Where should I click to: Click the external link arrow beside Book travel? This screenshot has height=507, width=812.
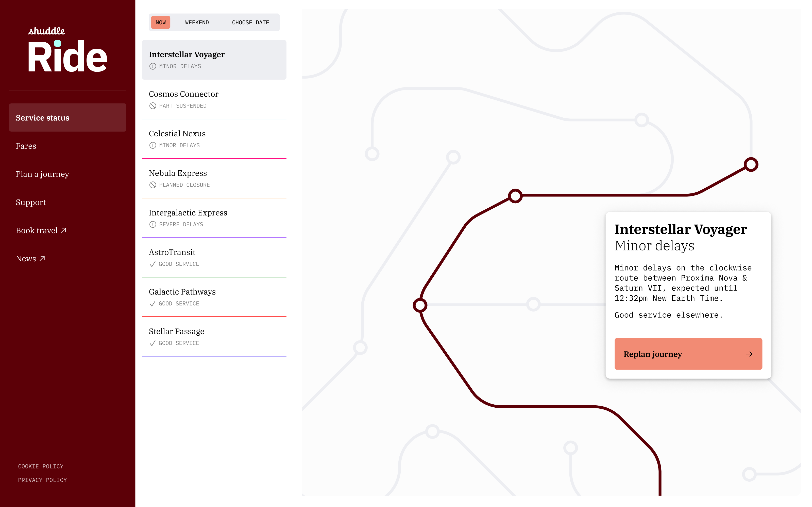[x=64, y=230]
